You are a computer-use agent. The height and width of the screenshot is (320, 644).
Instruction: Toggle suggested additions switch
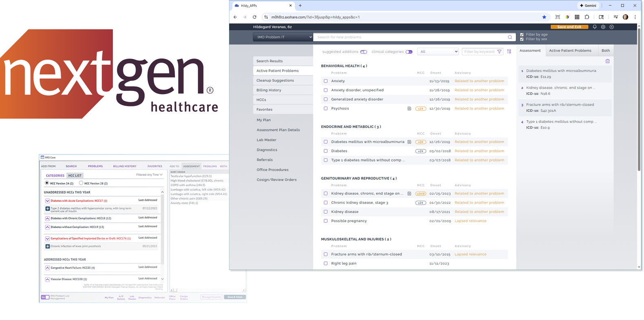[x=364, y=52]
